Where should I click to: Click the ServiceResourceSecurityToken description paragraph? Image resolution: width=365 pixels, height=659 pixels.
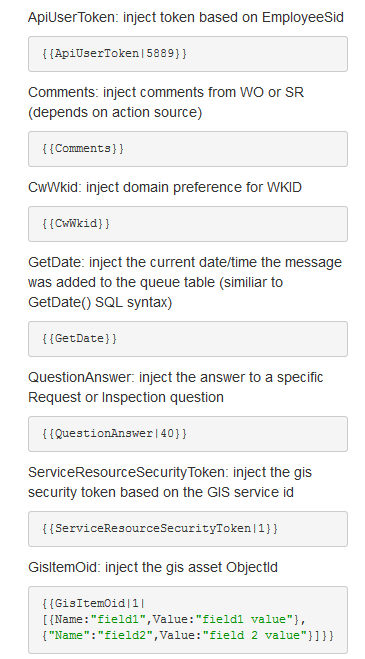pyautogui.click(x=170, y=482)
